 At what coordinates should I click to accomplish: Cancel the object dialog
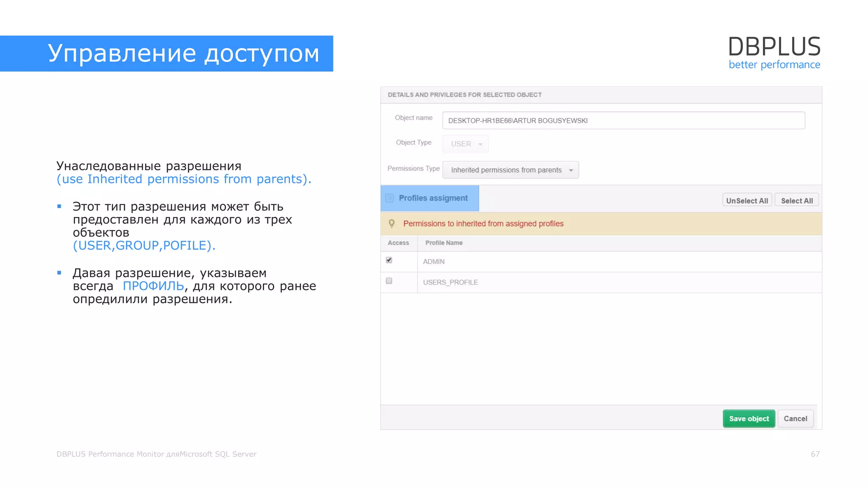[x=796, y=419]
